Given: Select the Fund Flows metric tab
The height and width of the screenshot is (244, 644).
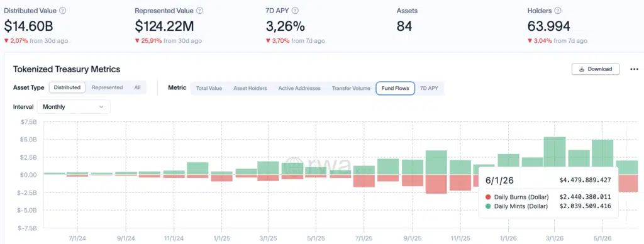Looking at the screenshot, I should click(x=395, y=88).
